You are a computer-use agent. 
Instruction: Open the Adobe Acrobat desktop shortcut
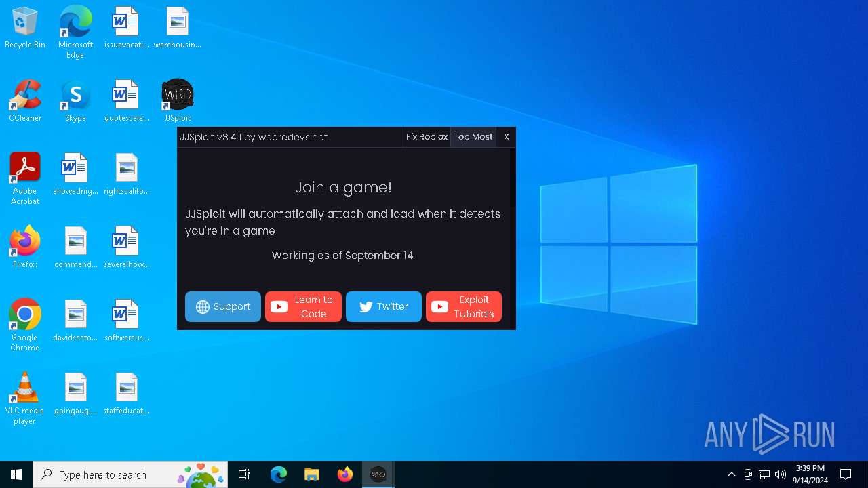coord(25,179)
